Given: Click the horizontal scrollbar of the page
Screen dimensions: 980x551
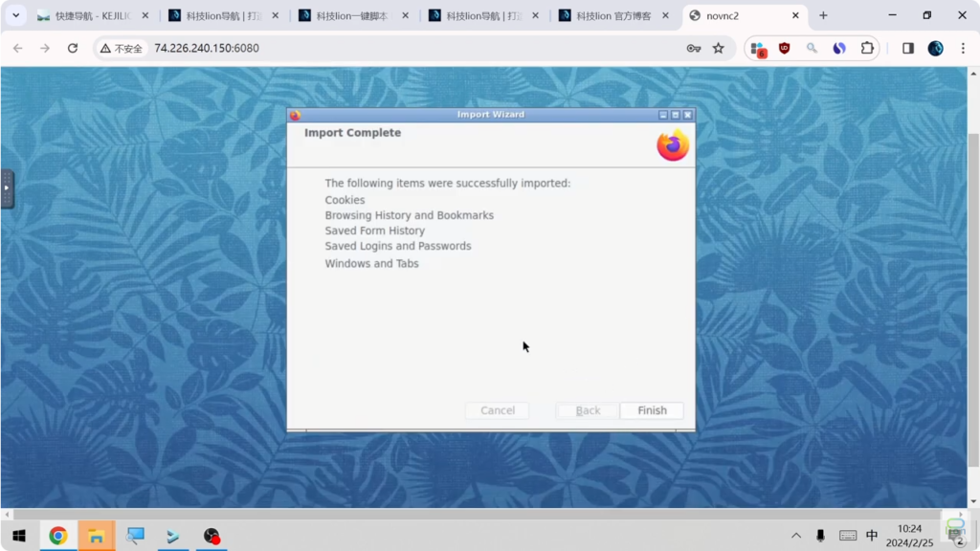Looking at the screenshot, I should 479,514.
